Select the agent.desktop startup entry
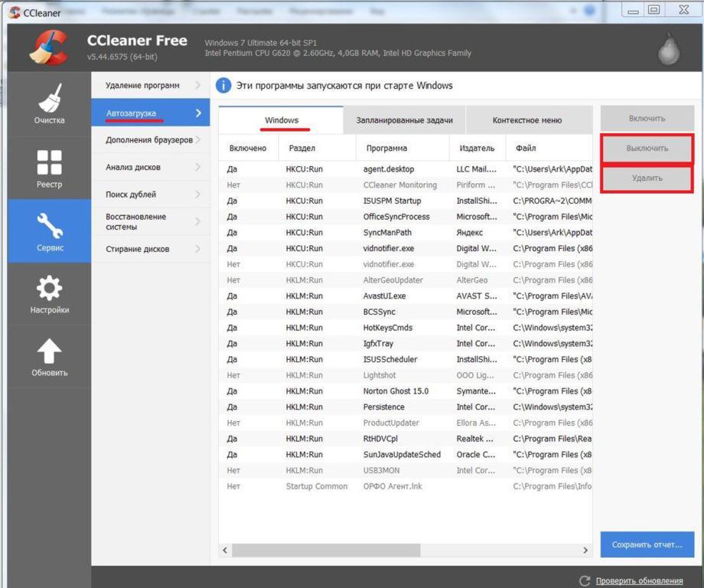Screen dimensions: 704x588 tap(406, 169)
